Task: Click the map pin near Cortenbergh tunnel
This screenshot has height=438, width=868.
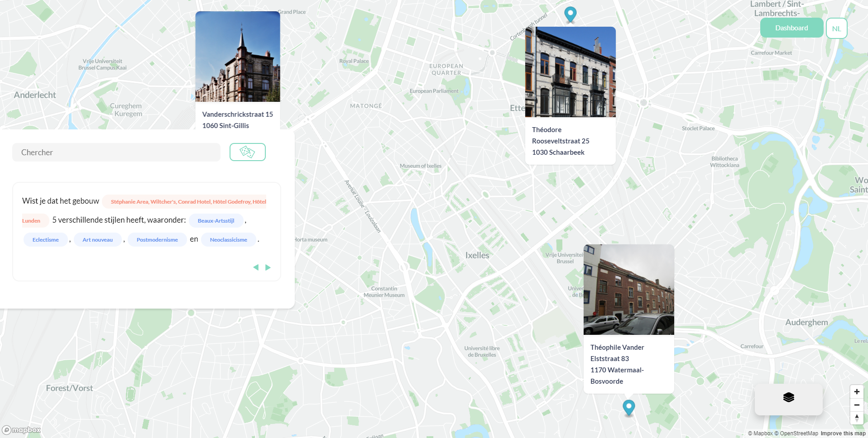Action: click(571, 14)
